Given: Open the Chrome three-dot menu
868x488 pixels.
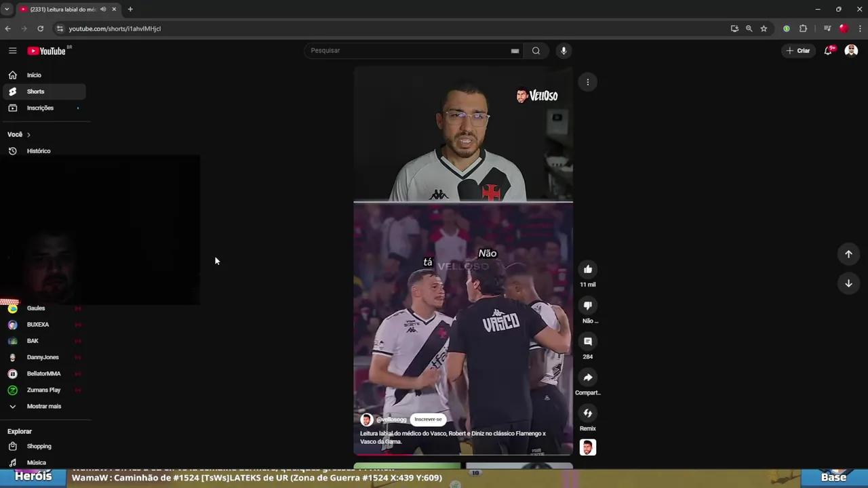Looking at the screenshot, I should [860, 28].
